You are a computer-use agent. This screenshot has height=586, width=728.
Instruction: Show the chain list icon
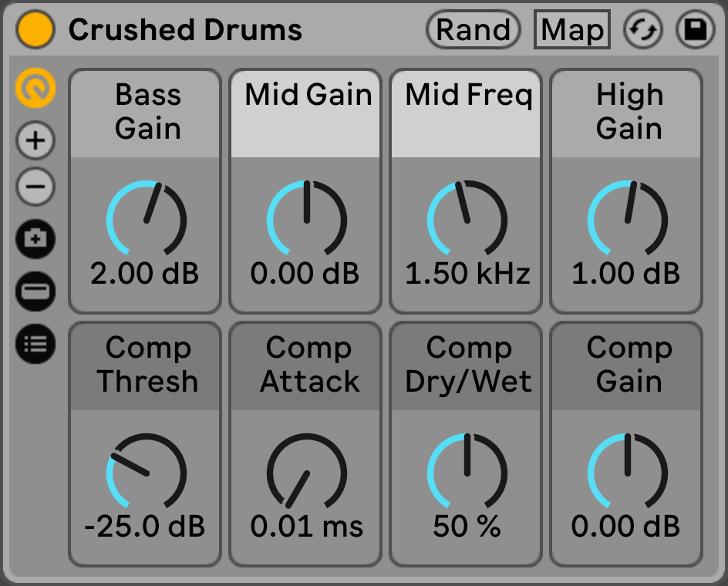[35, 343]
